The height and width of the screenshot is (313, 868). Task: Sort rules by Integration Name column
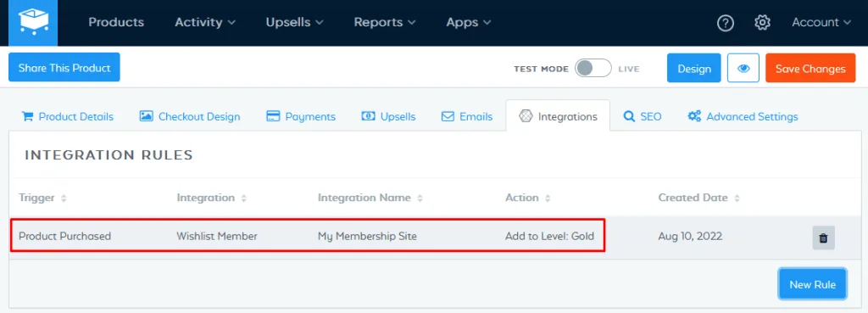click(370, 198)
